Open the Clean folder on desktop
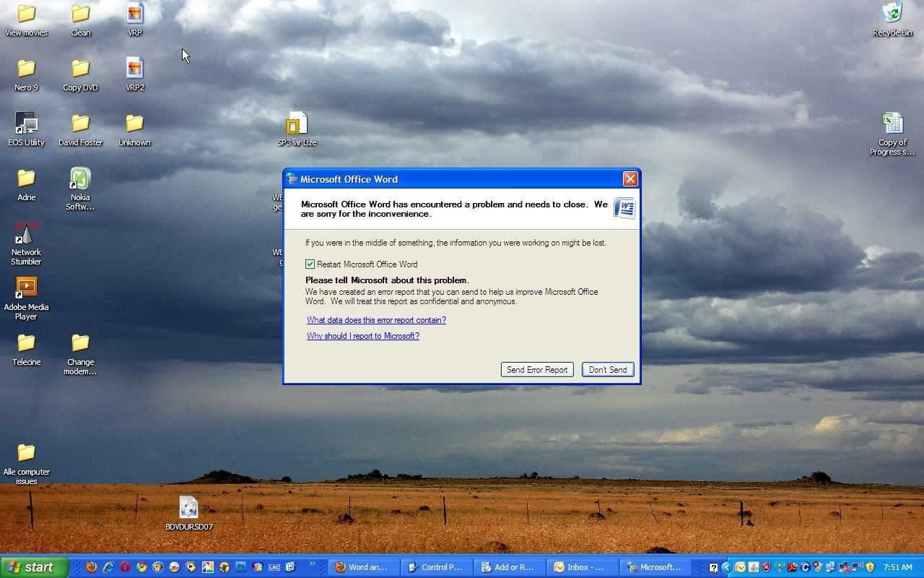 click(x=81, y=20)
